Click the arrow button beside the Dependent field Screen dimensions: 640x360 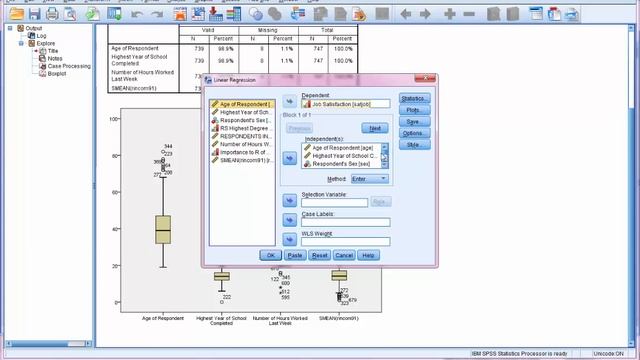click(289, 101)
